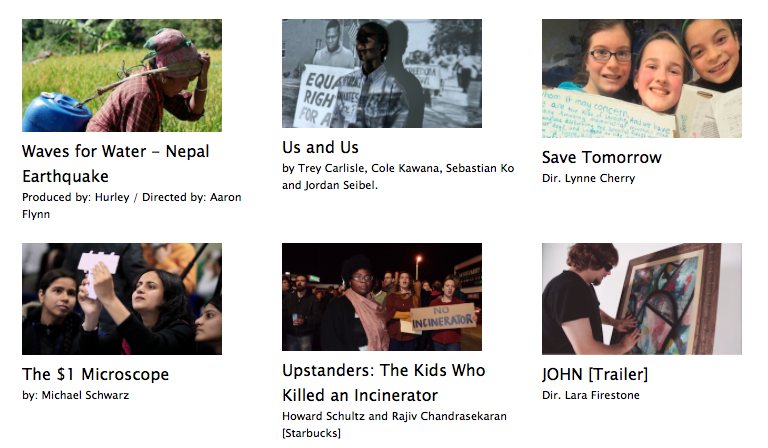768x448 pixels.
Task: Click The $1 Microscope title link
Action: pyautogui.click(x=96, y=374)
